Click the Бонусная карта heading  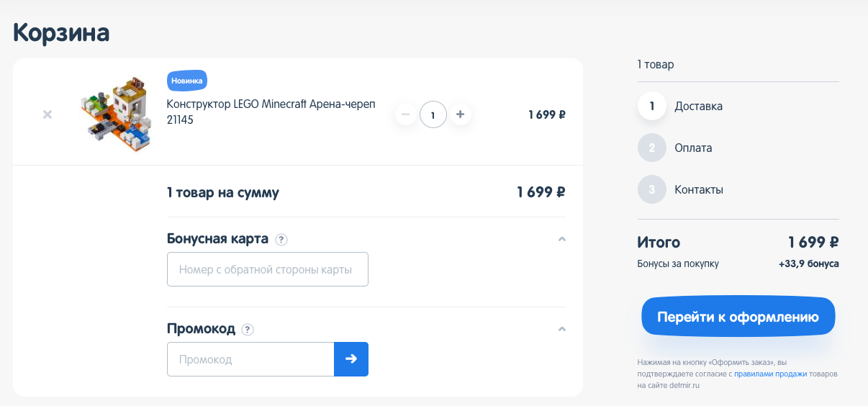pyautogui.click(x=217, y=239)
